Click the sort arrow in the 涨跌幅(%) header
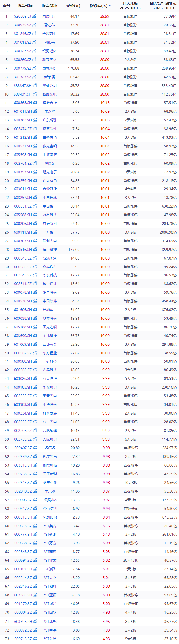Screen dimensions: 179x644 [110, 6]
